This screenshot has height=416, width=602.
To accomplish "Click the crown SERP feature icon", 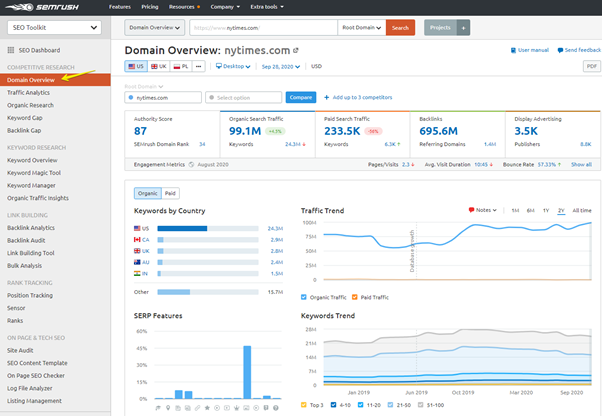I will tap(236, 408).
